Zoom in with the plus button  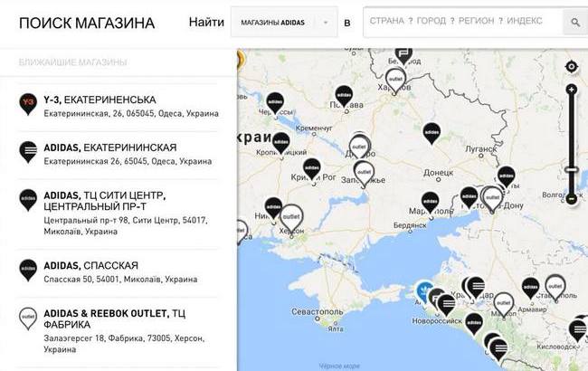point(571,90)
